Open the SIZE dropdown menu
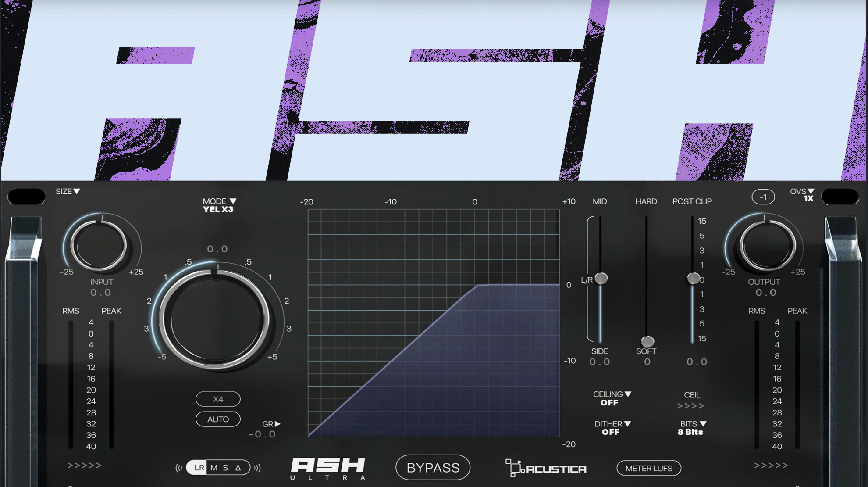Screen dimensions: 868x487 (x=68, y=191)
